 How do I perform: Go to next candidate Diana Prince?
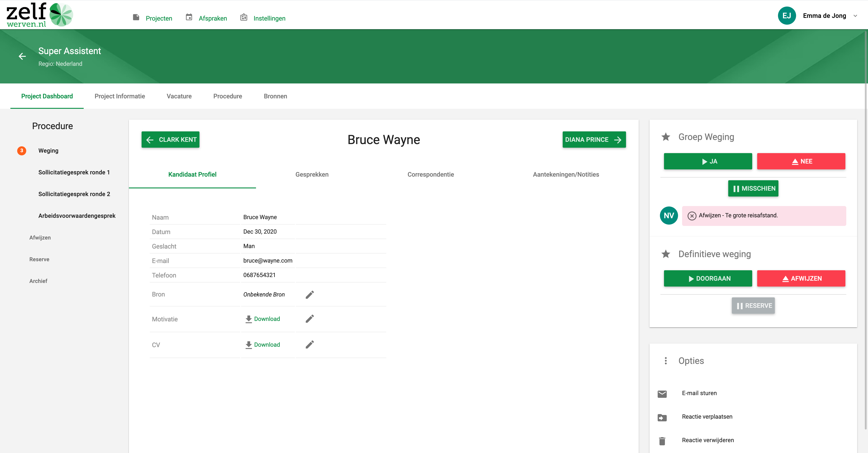[594, 140]
